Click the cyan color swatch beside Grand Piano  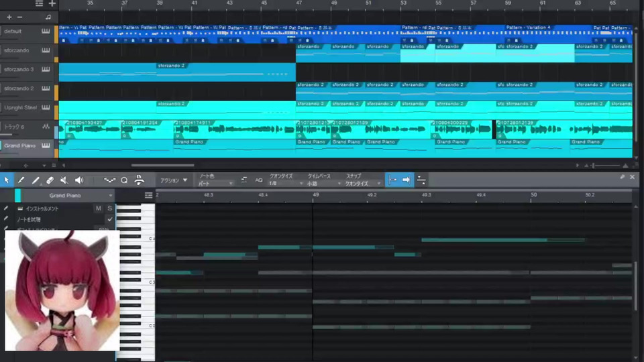[17, 195]
